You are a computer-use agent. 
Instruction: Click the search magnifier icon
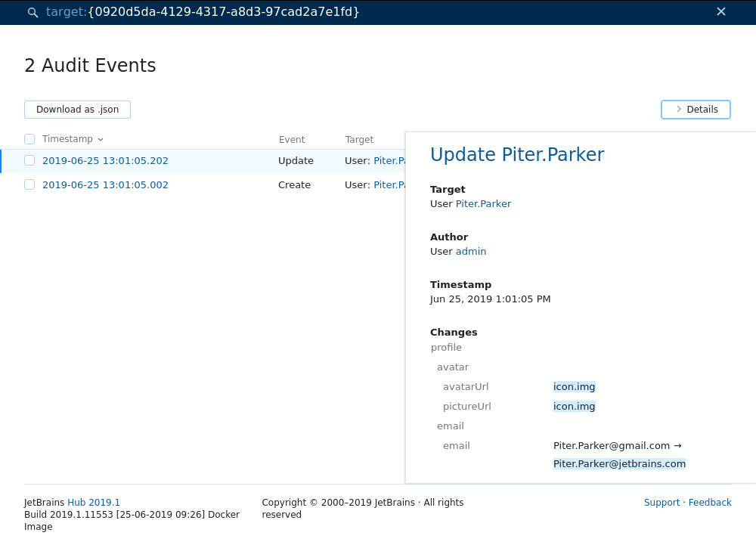click(32, 12)
